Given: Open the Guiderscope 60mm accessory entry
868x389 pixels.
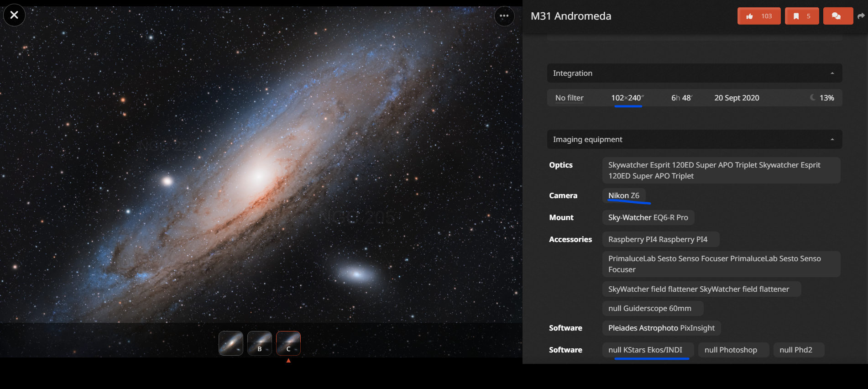Looking at the screenshot, I should point(653,308).
